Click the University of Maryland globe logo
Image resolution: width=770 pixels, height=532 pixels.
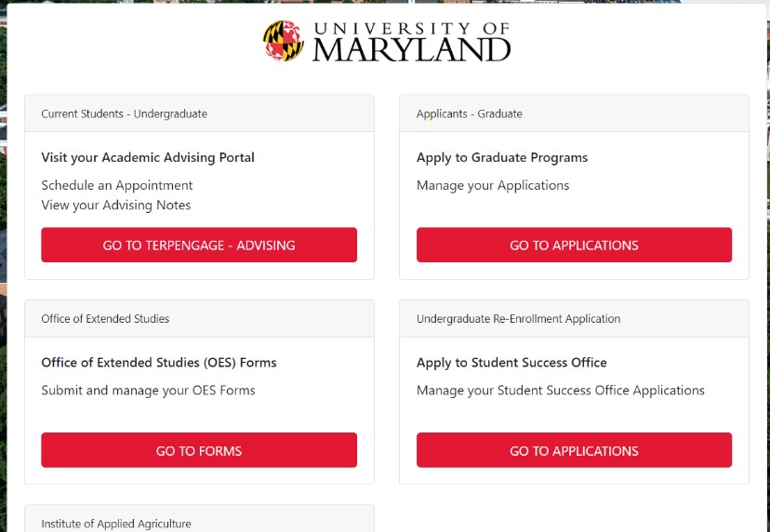tap(284, 41)
